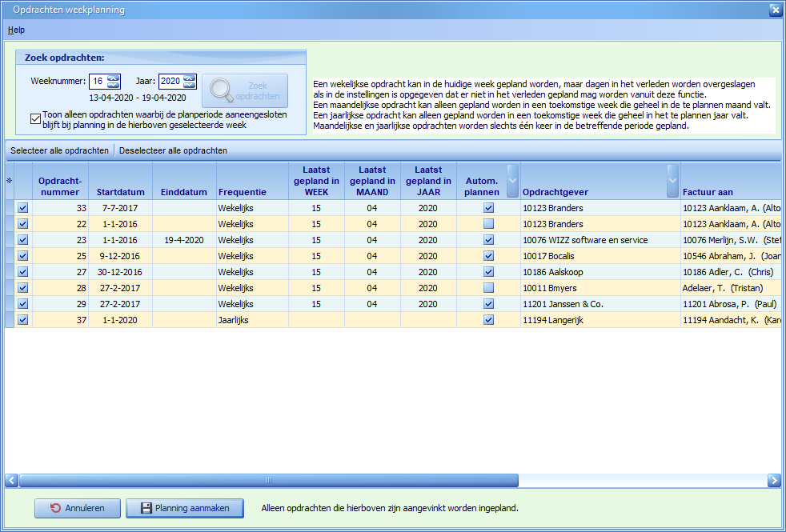This screenshot has height=532, width=786.
Task: Click Startdatum cell 9-12-2016
Action: click(120, 256)
